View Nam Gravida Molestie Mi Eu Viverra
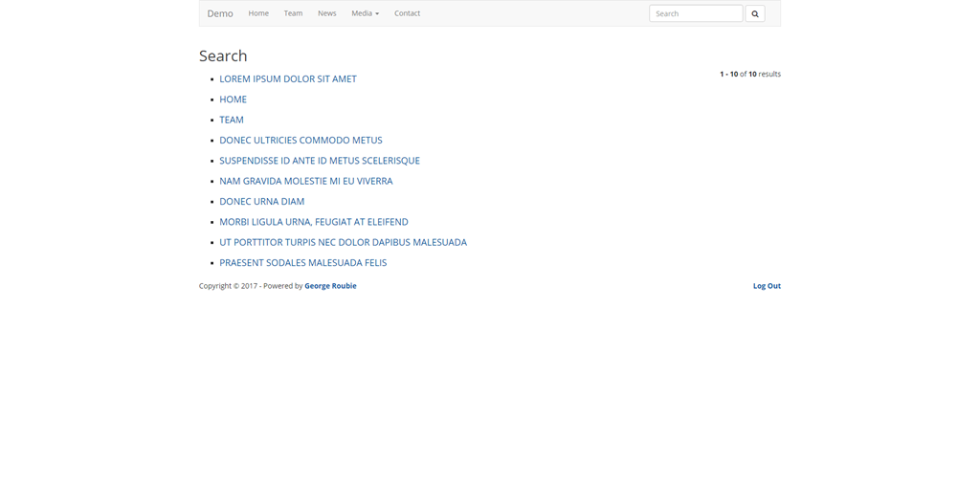This screenshot has height=485, width=980. click(x=305, y=181)
